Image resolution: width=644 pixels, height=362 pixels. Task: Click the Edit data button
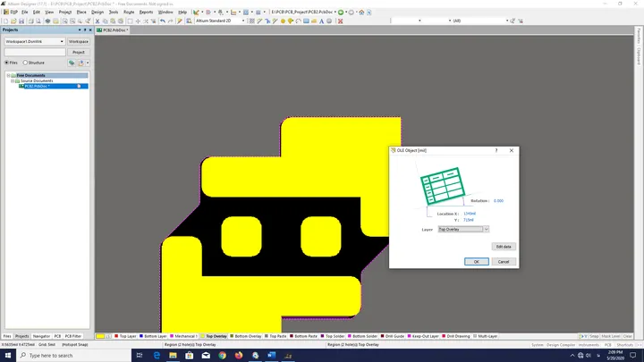[x=504, y=247]
